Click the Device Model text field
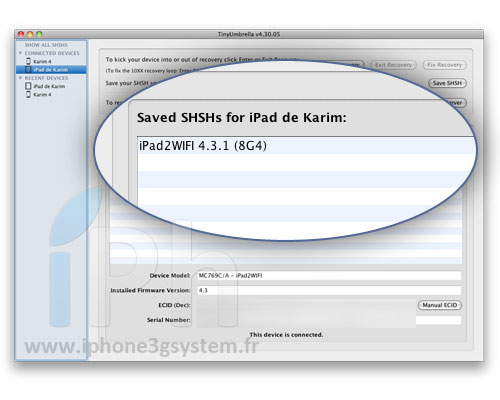The image size is (500, 400). tap(329, 276)
